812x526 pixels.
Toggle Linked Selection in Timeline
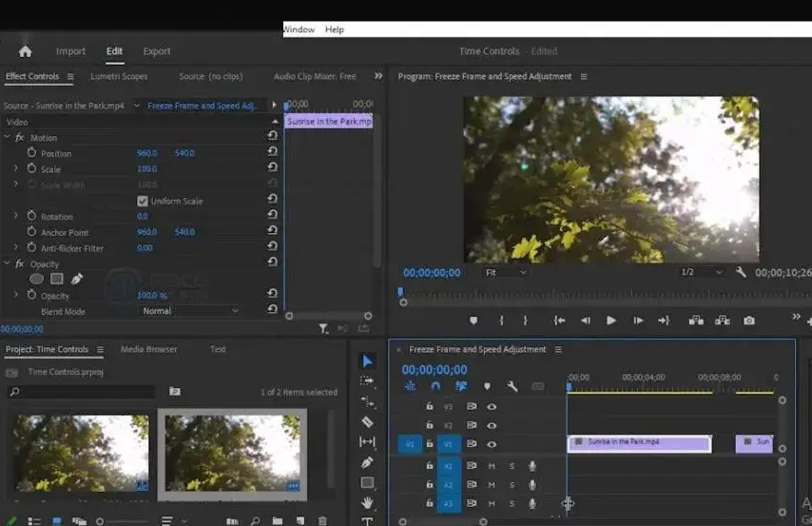point(461,386)
